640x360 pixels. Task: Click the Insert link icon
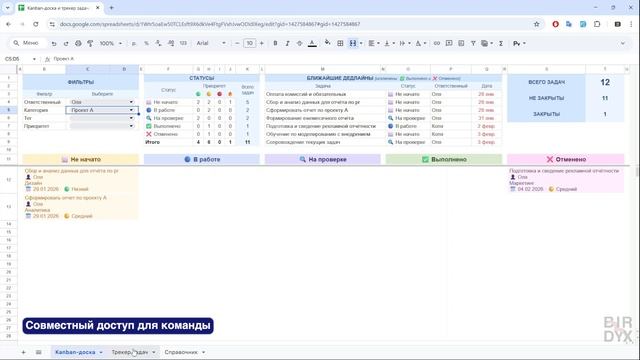coord(437,43)
